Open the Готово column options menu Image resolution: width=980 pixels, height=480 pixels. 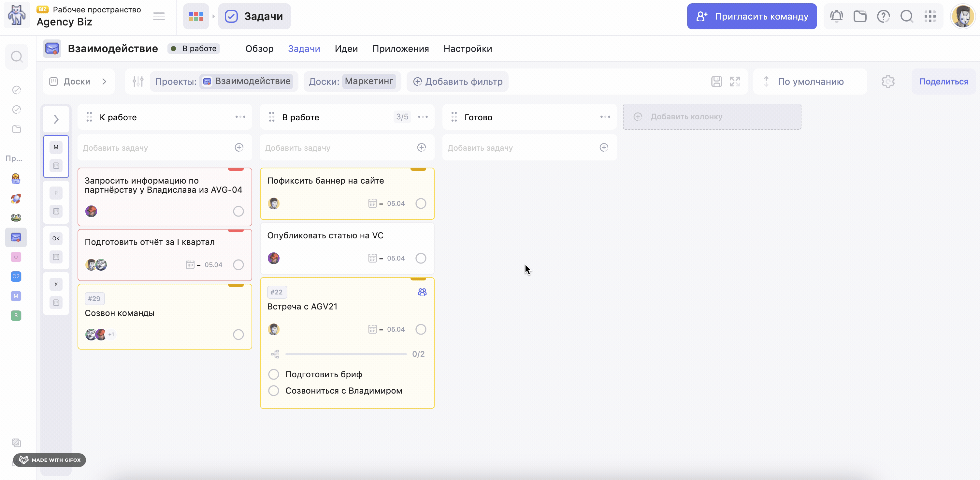pyautogui.click(x=605, y=117)
